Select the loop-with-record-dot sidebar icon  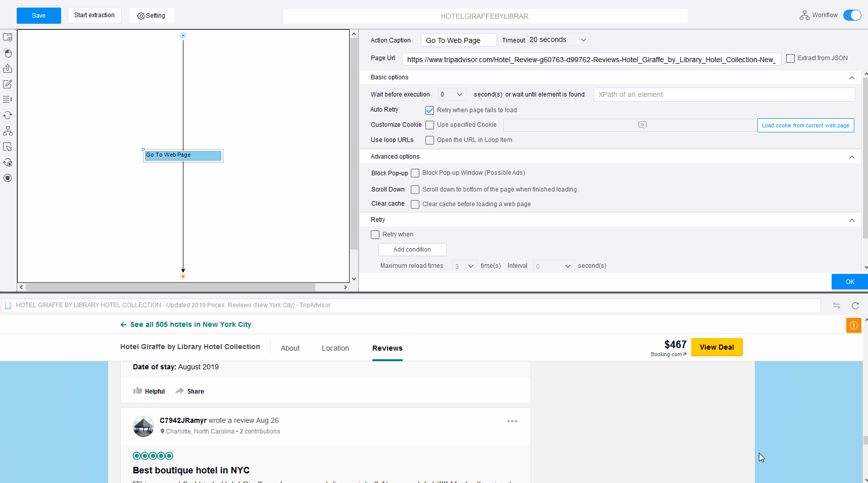(x=8, y=163)
